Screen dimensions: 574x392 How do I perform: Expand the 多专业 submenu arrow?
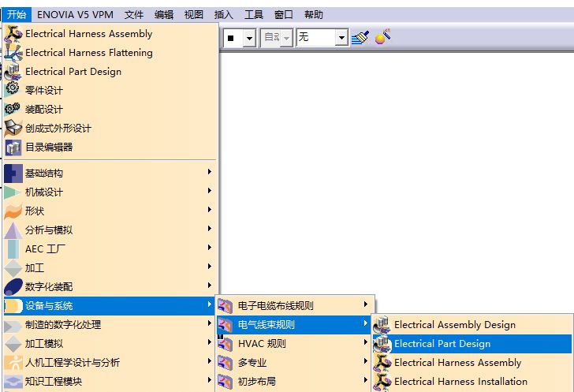[x=365, y=361]
